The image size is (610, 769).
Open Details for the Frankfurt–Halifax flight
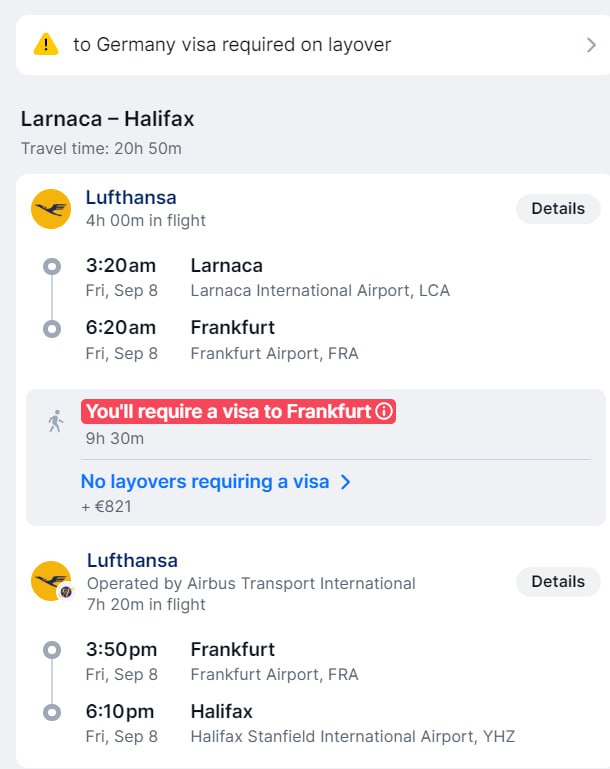[x=558, y=582]
